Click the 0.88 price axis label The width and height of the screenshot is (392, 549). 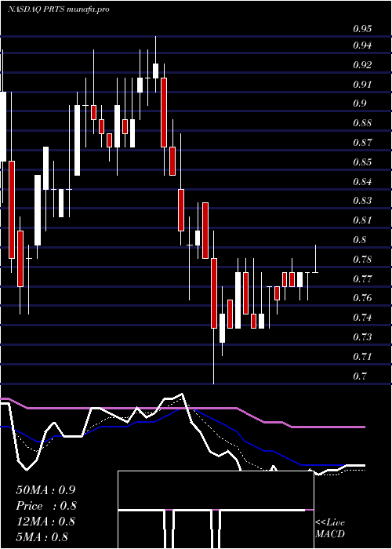point(362,123)
